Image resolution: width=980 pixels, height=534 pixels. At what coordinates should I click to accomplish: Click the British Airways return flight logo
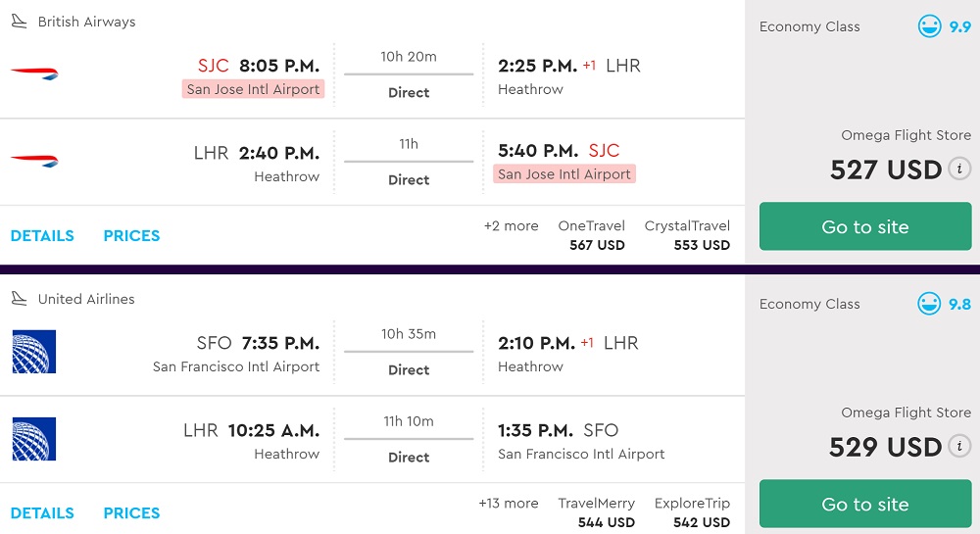pos(34,161)
